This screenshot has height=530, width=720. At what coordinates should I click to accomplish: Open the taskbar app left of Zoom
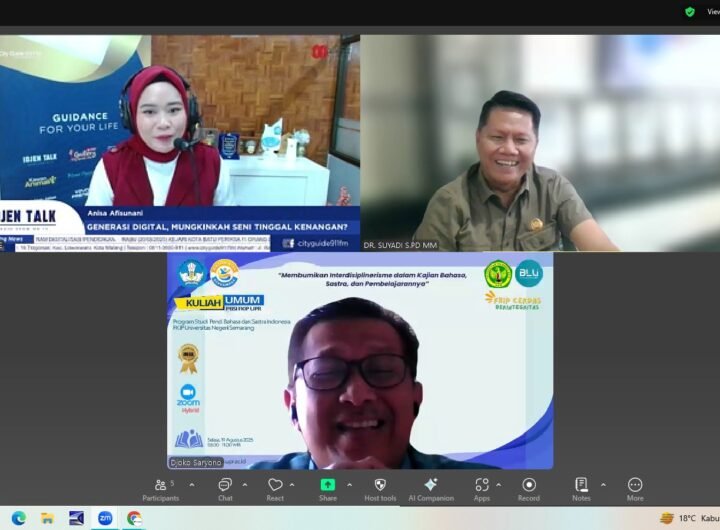[76, 519]
